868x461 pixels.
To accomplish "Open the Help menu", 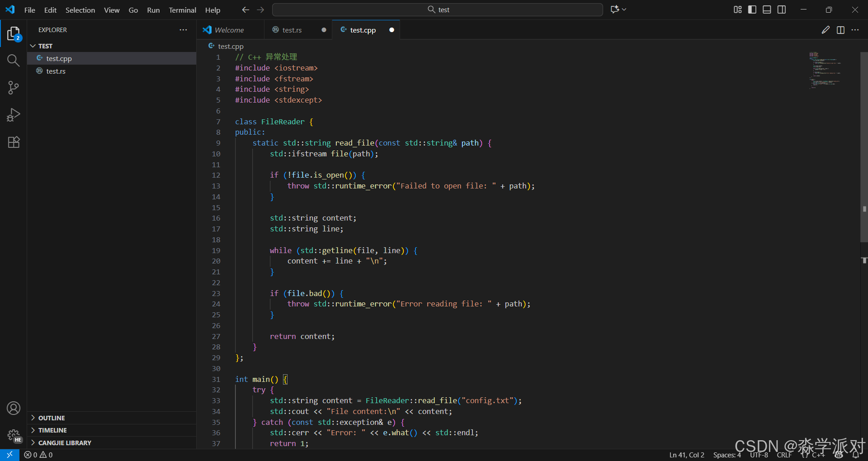I will [x=212, y=10].
